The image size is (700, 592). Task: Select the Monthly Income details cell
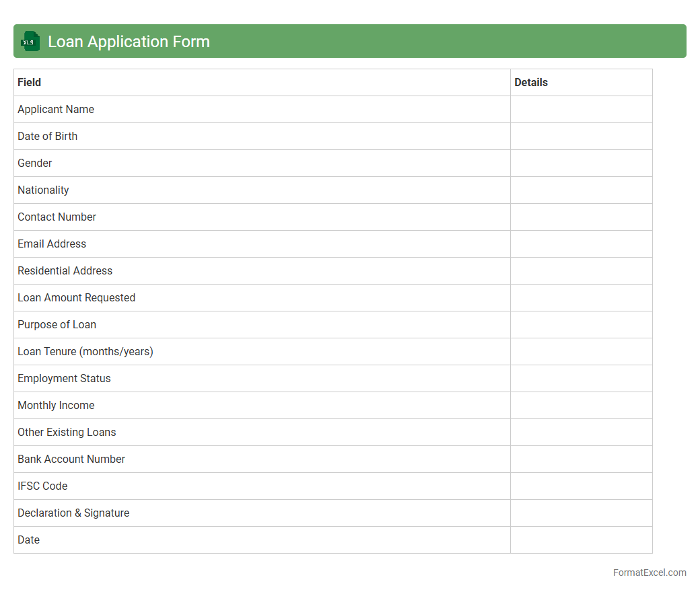pos(581,406)
